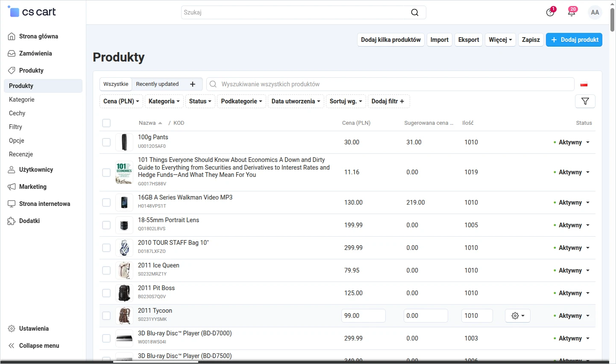
Task: Expand the Data utworzenia filter dropdown
Action: [296, 101]
